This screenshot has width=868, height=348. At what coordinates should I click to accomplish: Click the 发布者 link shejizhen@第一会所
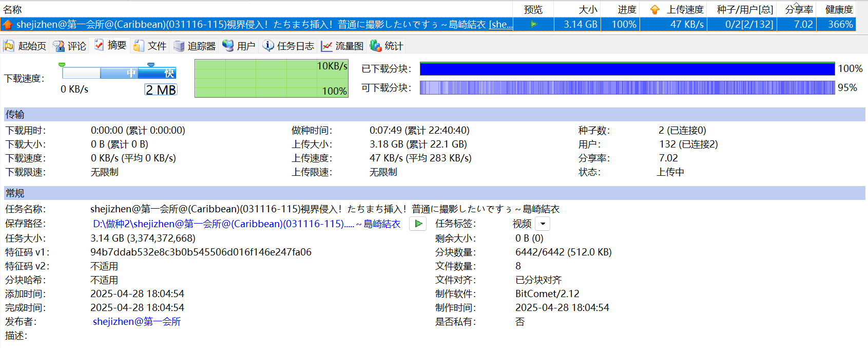tap(137, 322)
